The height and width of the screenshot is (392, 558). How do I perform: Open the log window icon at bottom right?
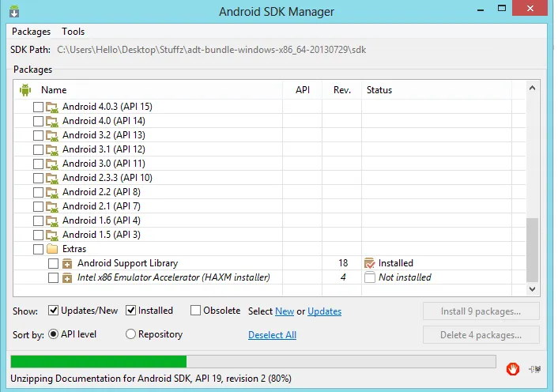pyautogui.click(x=535, y=369)
